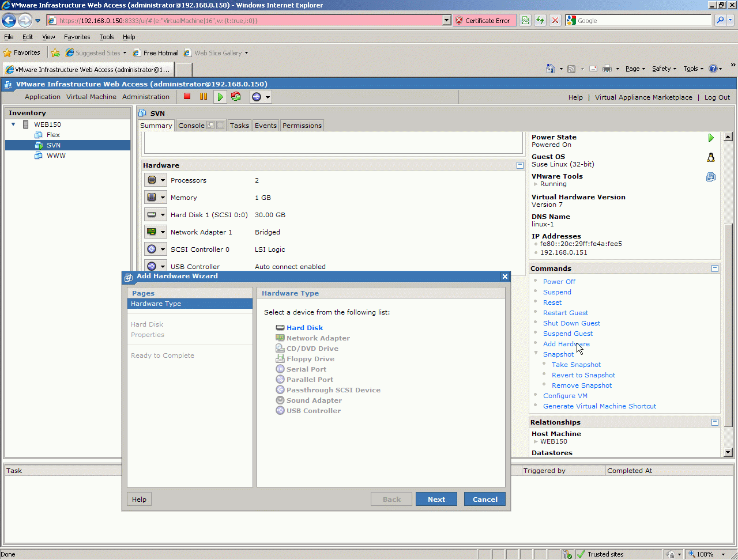Collapse the Commands section
The width and height of the screenshot is (738, 560).
[715, 268]
